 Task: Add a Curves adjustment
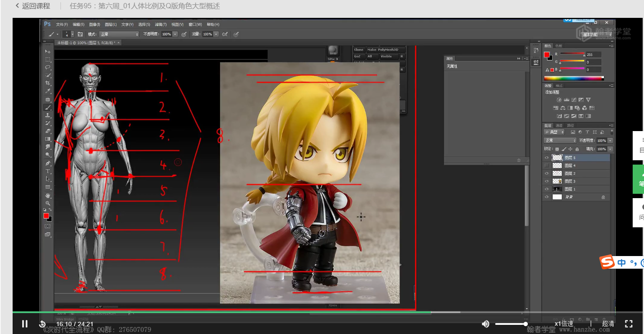[x=574, y=100]
